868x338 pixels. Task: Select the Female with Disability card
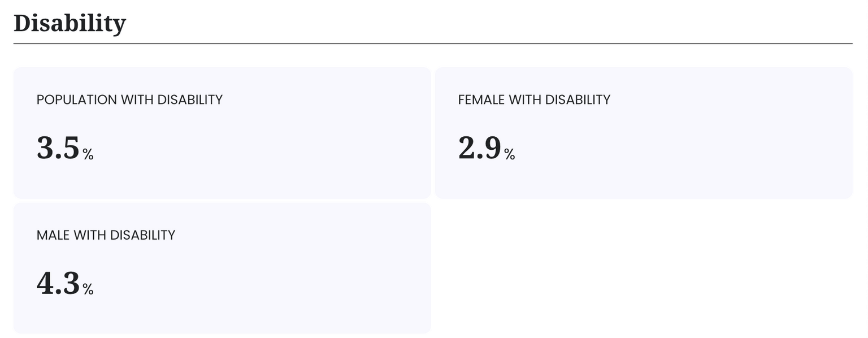coord(644,133)
